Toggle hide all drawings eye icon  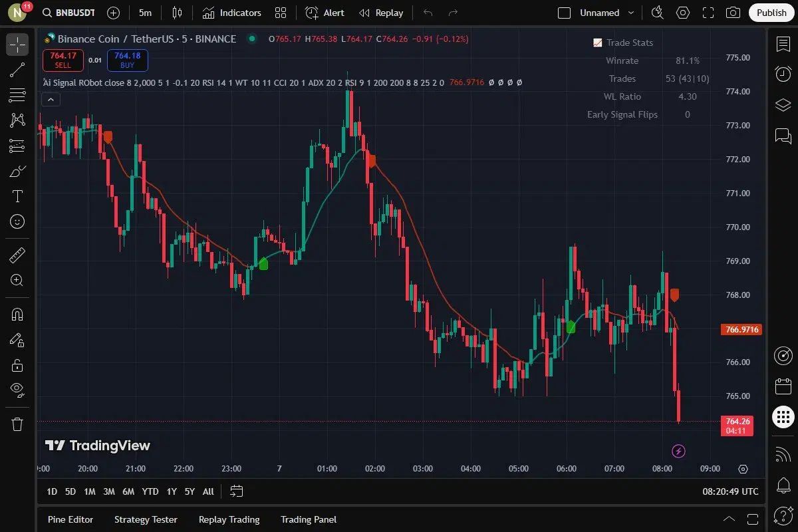[x=17, y=390]
